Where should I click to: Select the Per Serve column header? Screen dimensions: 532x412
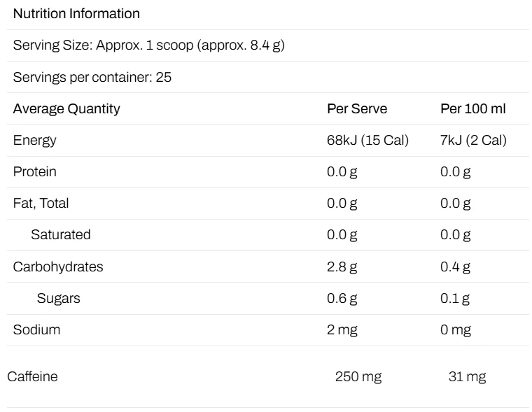357,109
